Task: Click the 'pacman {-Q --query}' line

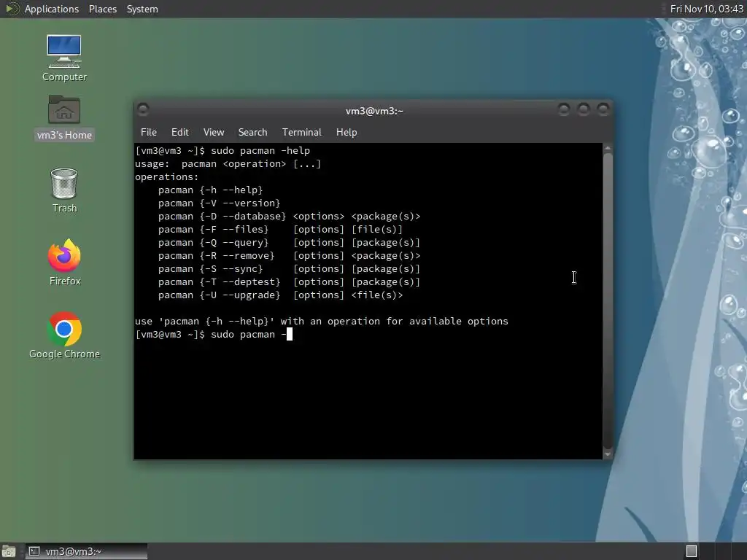Action: pos(289,242)
